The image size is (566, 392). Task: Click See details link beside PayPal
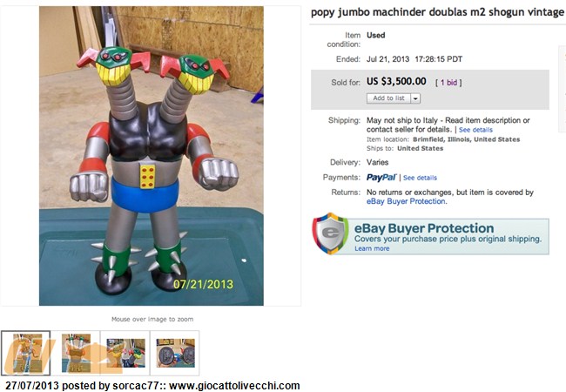(x=420, y=178)
